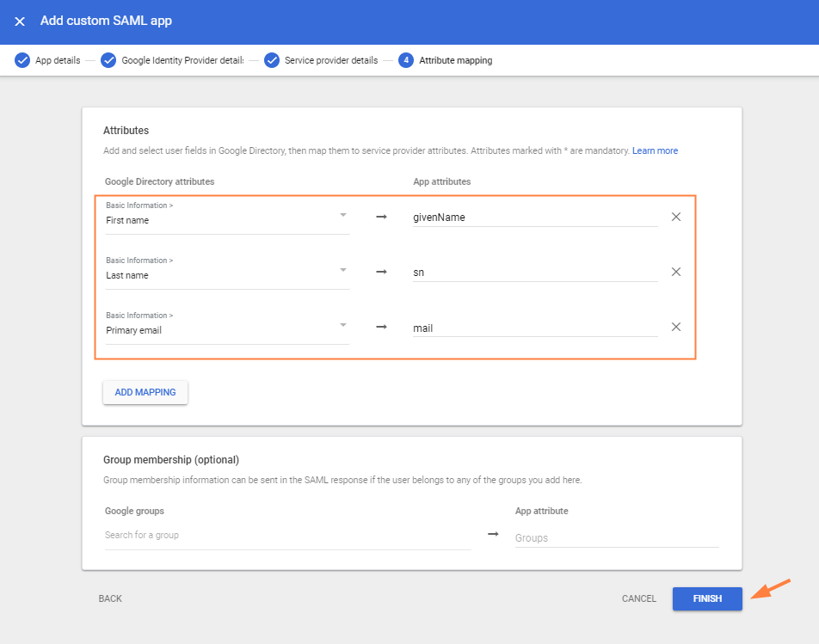Delete the sn attribute mapping

tap(676, 272)
